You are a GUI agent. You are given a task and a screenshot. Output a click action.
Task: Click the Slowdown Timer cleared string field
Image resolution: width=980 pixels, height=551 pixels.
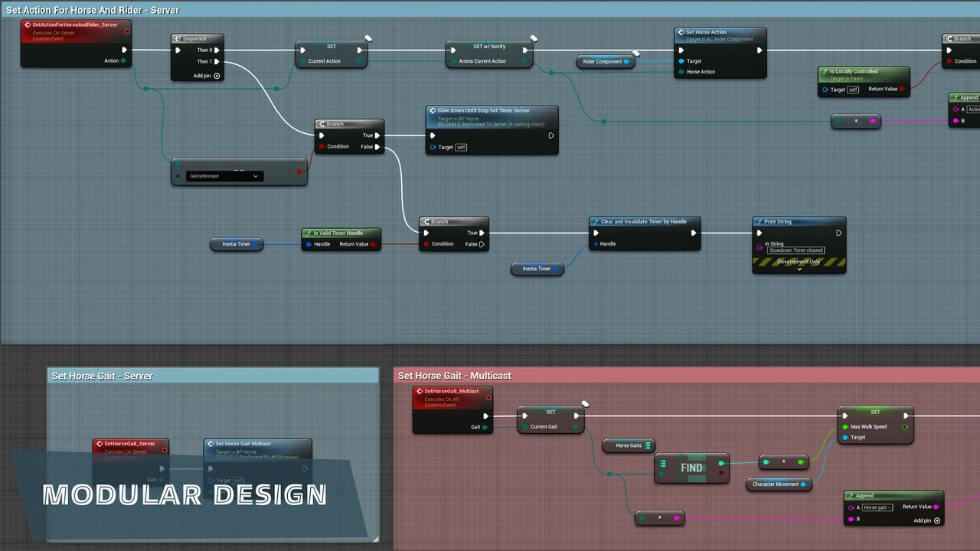796,250
